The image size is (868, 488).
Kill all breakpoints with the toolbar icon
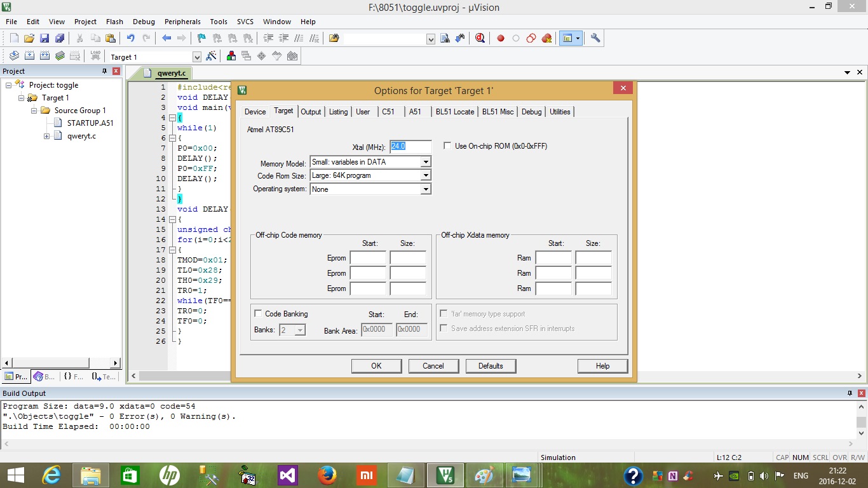coord(546,37)
